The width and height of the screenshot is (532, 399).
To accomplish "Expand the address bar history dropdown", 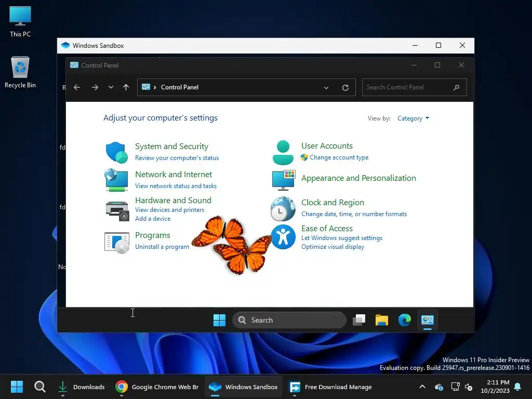I will tap(326, 87).
